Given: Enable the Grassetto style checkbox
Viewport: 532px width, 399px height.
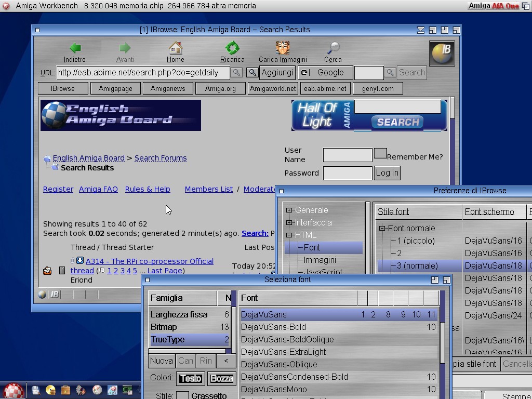Looking at the screenshot, I should click(182, 396).
